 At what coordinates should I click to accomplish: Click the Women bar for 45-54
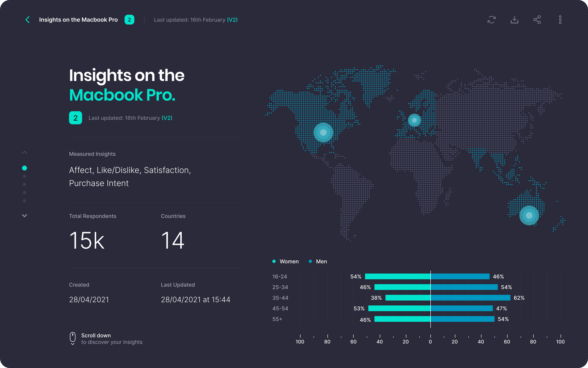[399, 308]
